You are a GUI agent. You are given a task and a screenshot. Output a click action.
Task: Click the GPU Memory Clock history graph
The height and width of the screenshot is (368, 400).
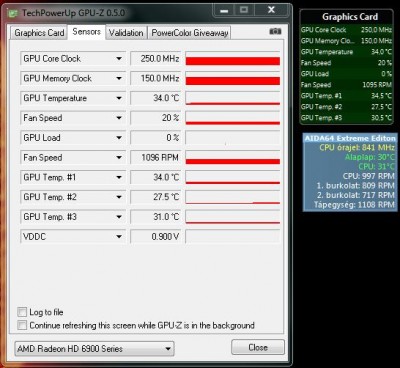[x=233, y=78]
